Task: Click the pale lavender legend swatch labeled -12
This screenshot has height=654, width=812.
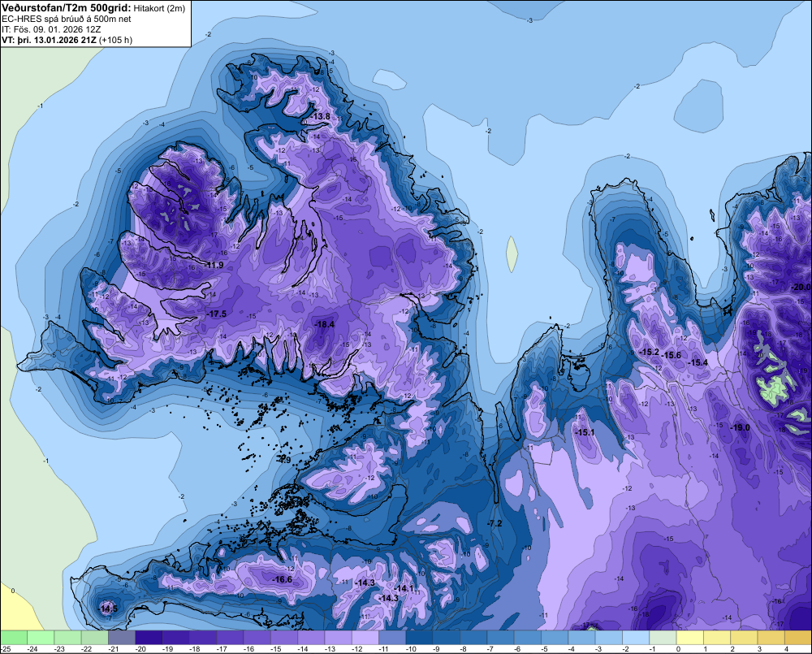Action: (x=365, y=638)
